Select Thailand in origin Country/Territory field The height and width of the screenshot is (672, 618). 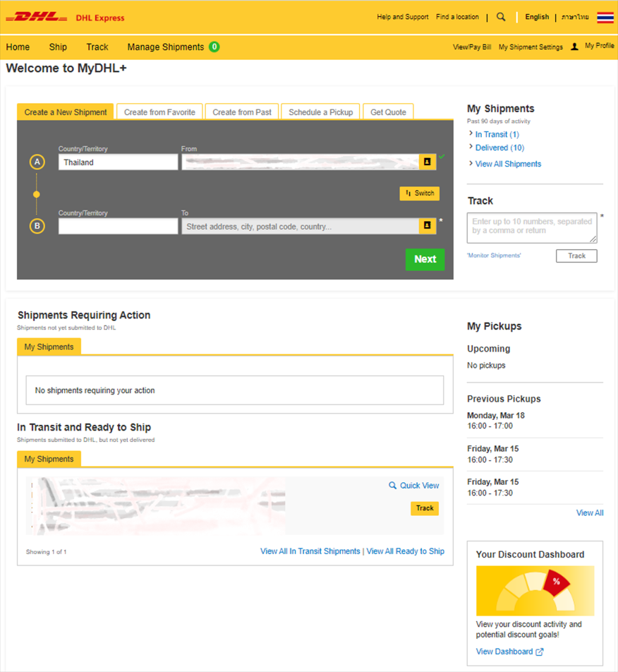pos(119,162)
